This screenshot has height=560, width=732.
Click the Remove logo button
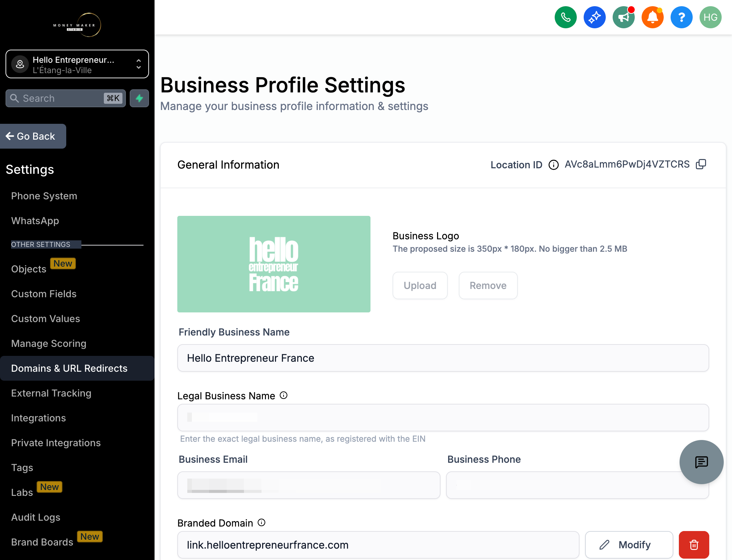pyautogui.click(x=488, y=286)
